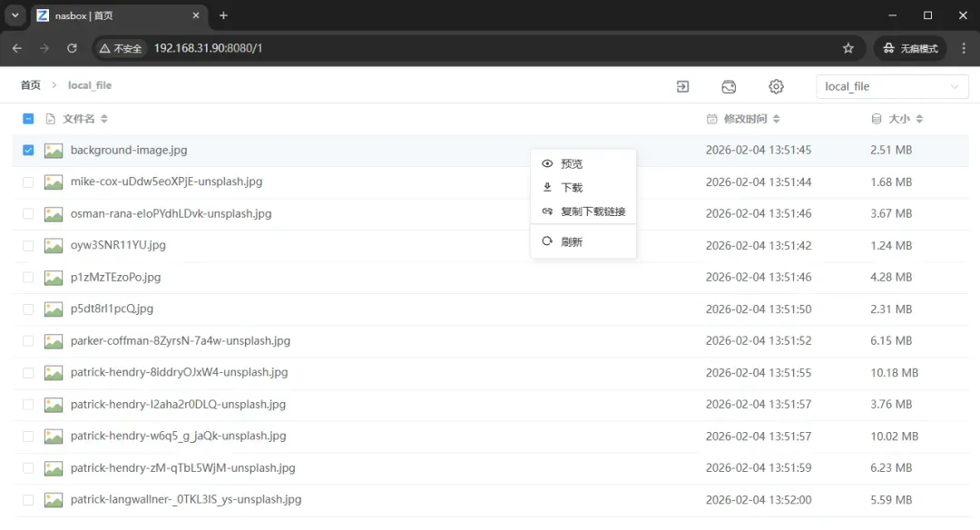Toggle the select-all checkbox in header
Viewport: 980px width, 530px height.
28,119
